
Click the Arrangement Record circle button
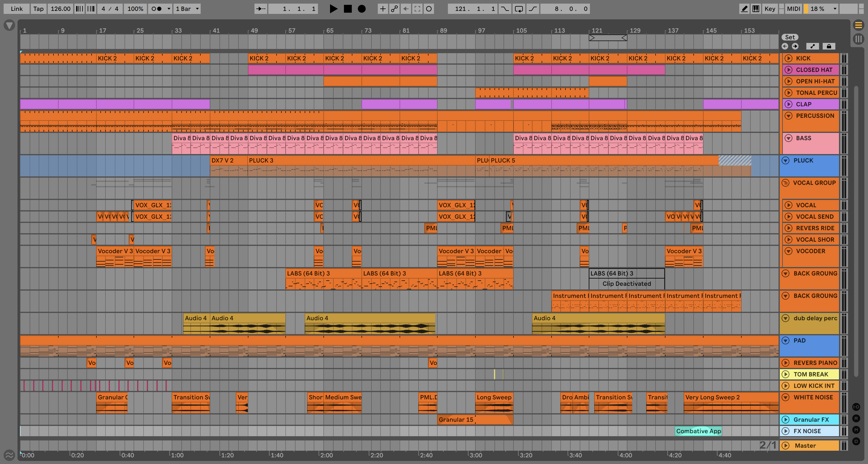click(361, 9)
